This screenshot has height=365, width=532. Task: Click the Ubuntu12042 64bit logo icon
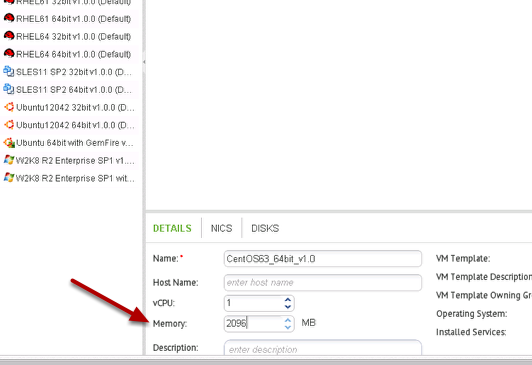tap(9, 124)
